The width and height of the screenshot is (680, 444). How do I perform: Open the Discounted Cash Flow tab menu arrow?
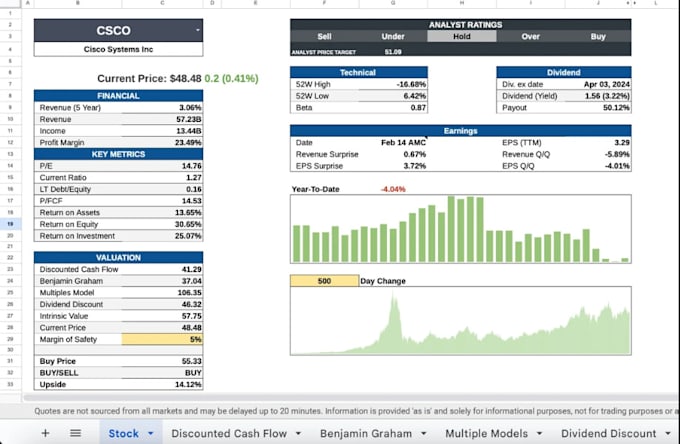point(298,433)
